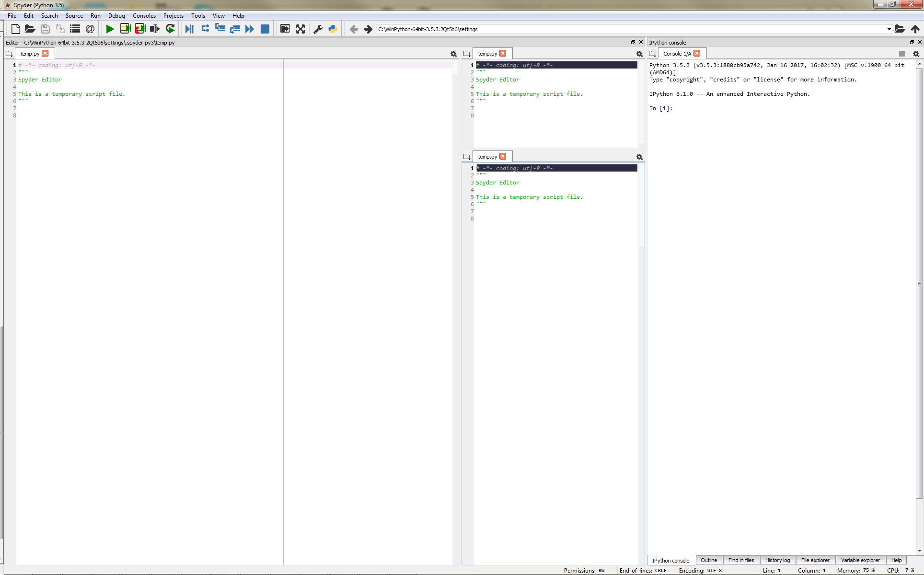Toggle fullscreen mode with the arrows icon
This screenshot has width=924, height=575.
[300, 29]
